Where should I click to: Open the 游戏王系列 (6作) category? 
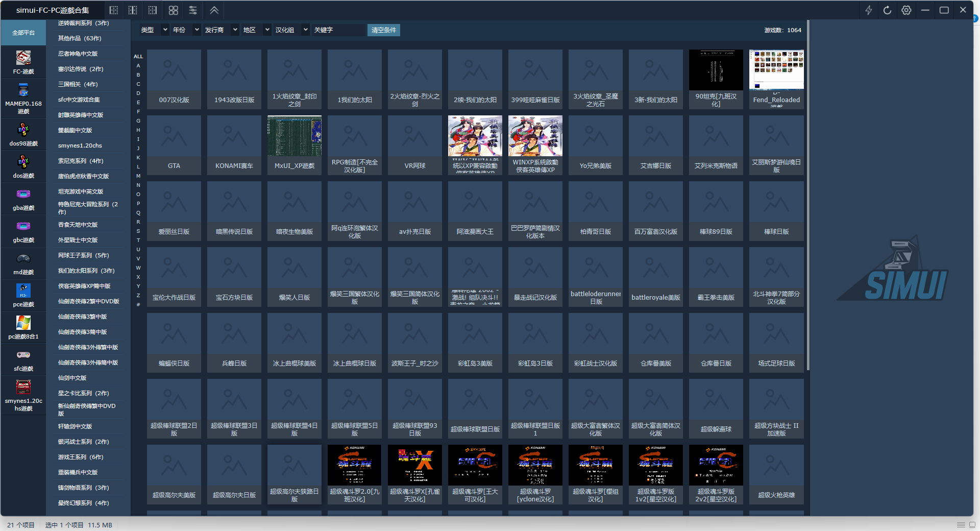click(x=81, y=457)
